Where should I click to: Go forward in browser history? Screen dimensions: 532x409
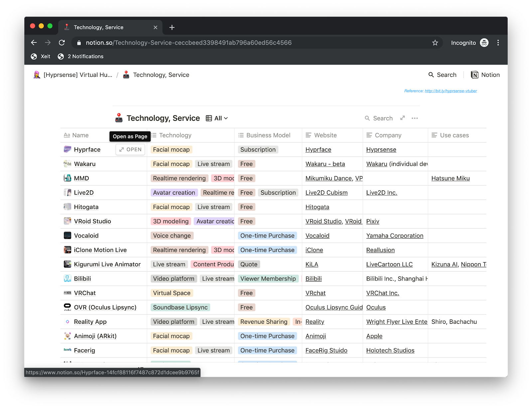[x=48, y=43]
